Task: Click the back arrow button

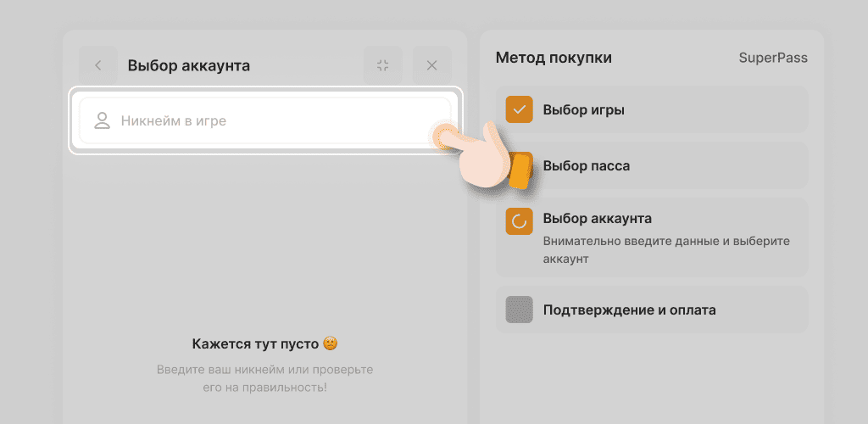Action: (x=98, y=65)
